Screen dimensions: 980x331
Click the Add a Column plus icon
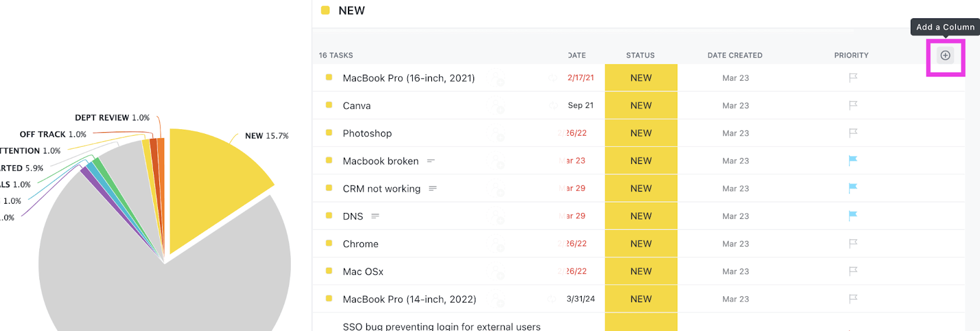(945, 56)
